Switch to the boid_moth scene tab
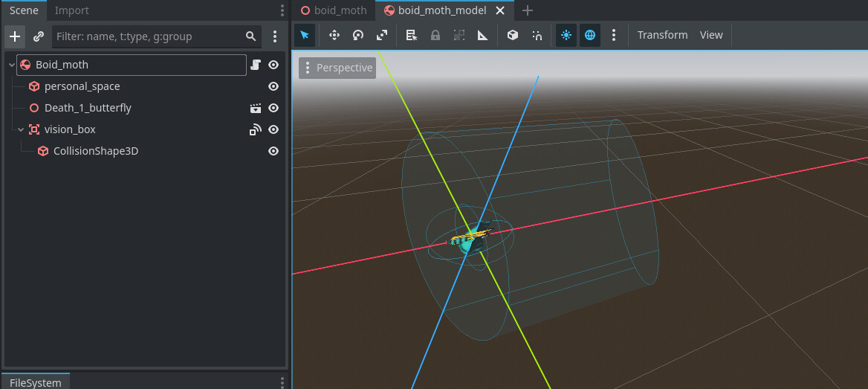This screenshot has width=868, height=389. tap(334, 10)
